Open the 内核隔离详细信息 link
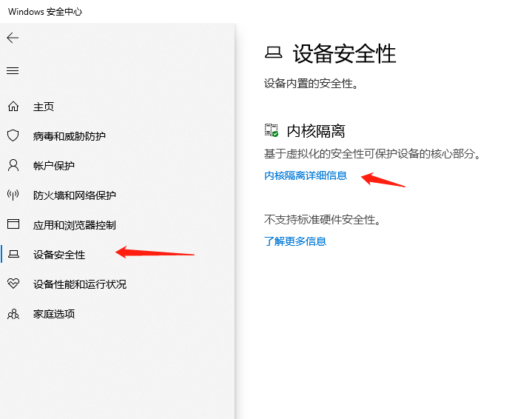Image resolution: width=532 pixels, height=419 pixels. click(x=306, y=175)
